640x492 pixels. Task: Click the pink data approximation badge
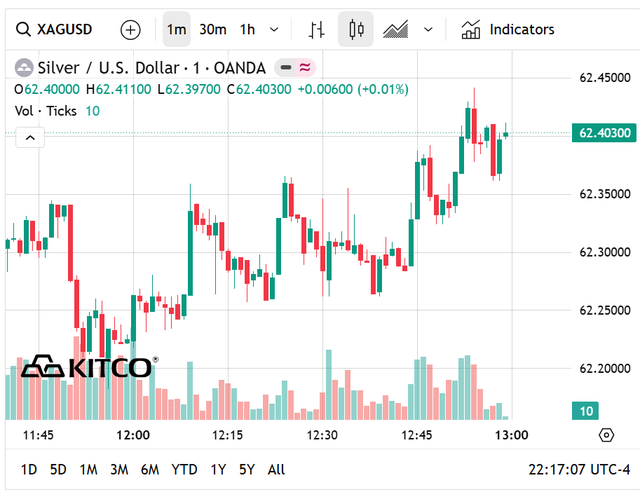[304, 67]
